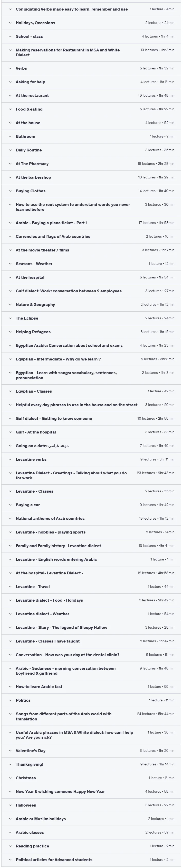
Task: Open the Buying a car section
Action: pos(91,505)
